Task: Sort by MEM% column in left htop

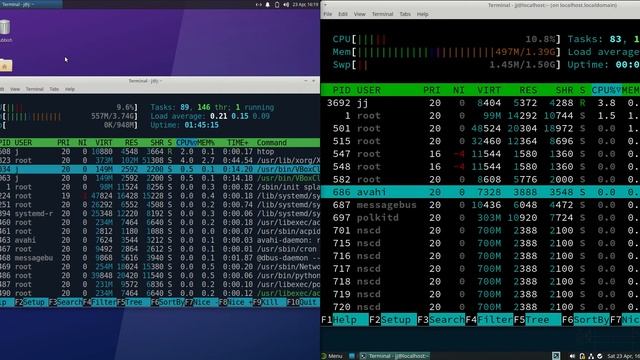Action: coord(206,142)
